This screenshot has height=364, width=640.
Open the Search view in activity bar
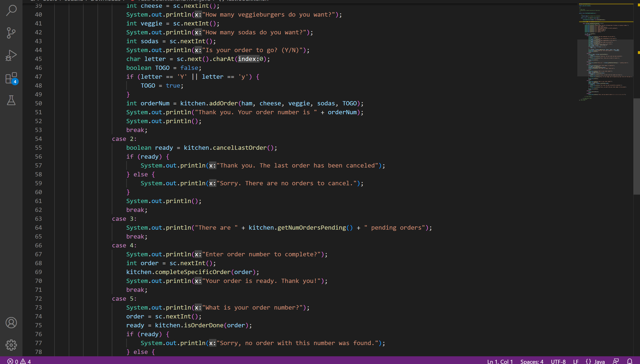click(11, 11)
